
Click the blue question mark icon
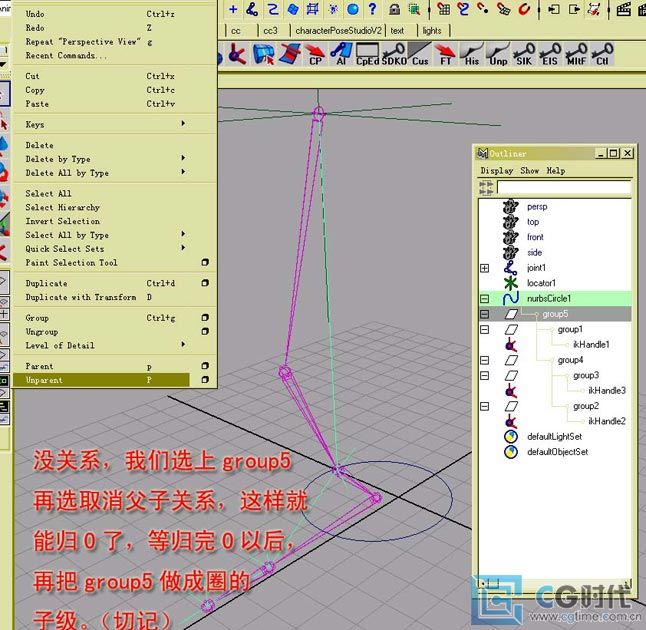[372, 9]
